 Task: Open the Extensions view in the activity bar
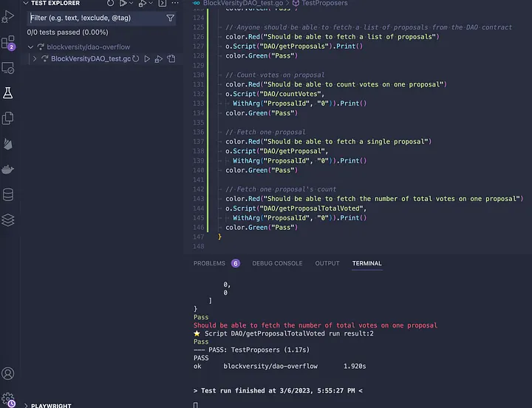pos(8,42)
